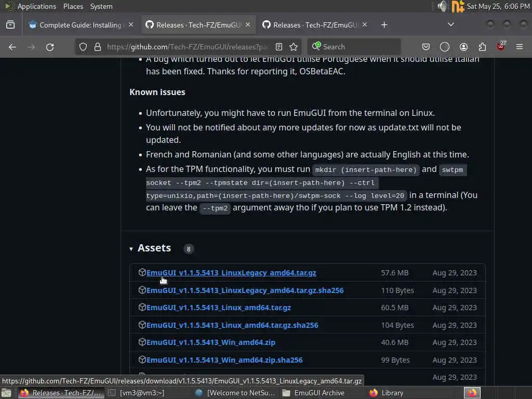Viewport: 532px width, 399px height.
Task: Select the active Releases Tech-FZ/EmuGUI tab
Action: click(198, 25)
